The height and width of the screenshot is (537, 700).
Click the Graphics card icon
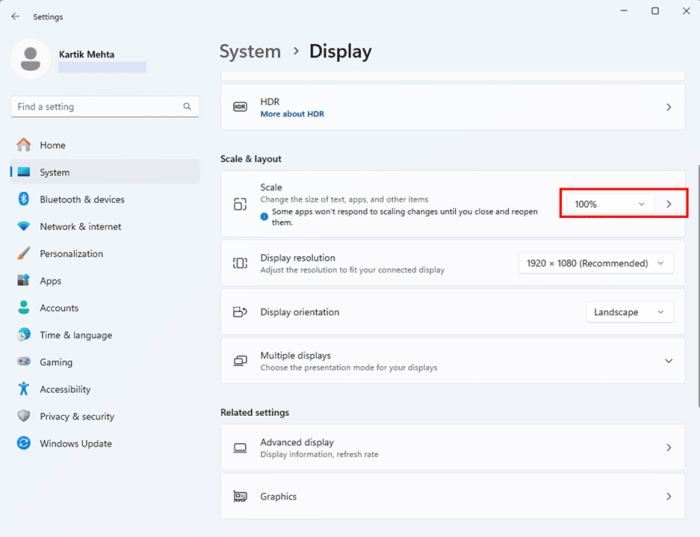click(x=240, y=496)
